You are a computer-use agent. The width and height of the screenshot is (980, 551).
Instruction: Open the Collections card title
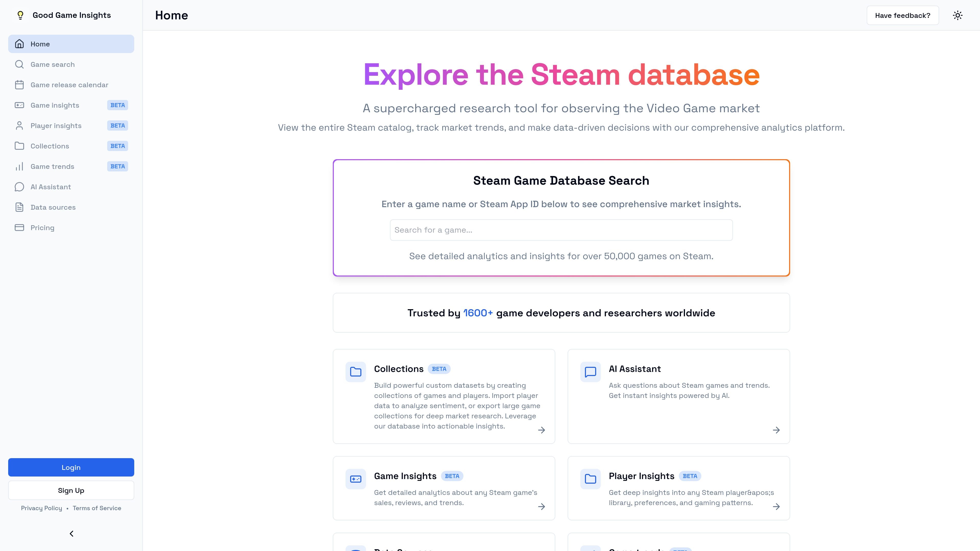point(399,369)
